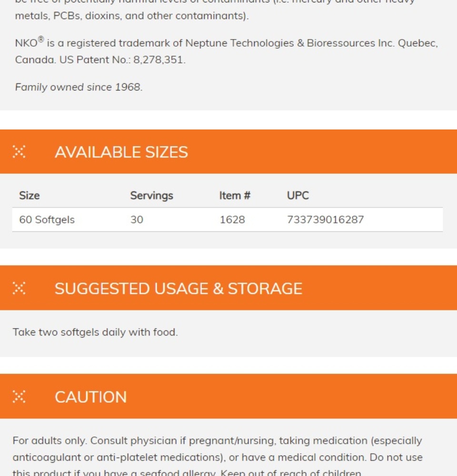Click the Size column header
The height and width of the screenshot is (476, 457).
coord(29,196)
